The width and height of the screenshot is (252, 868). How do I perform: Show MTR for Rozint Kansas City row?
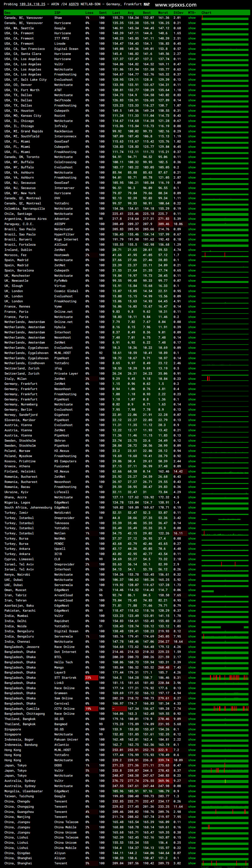(x=192, y=115)
